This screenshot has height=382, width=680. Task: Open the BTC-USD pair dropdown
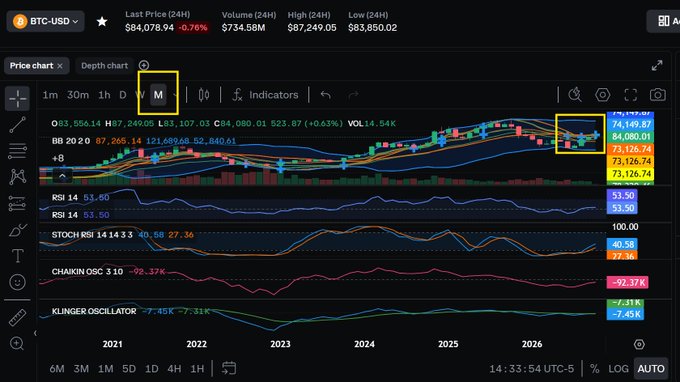point(46,21)
